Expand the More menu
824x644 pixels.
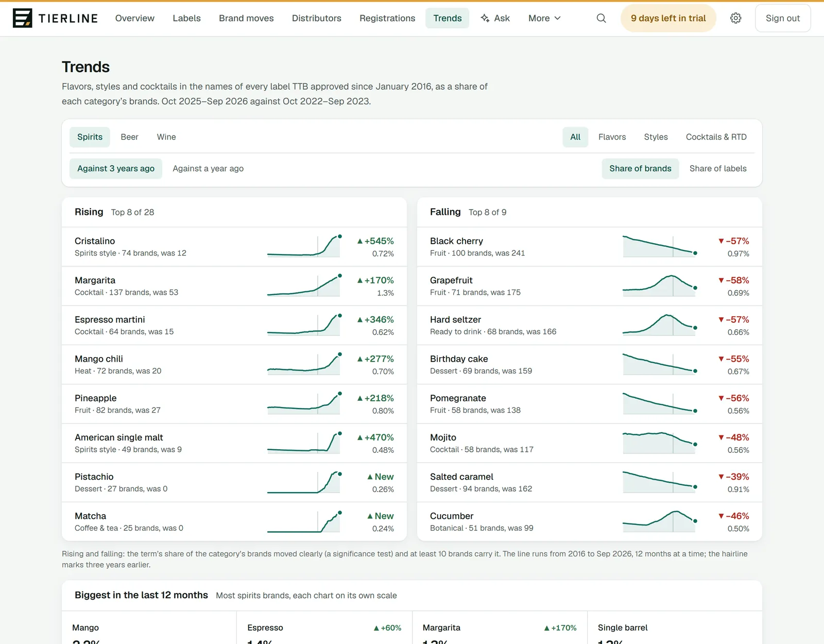pos(544,18)
